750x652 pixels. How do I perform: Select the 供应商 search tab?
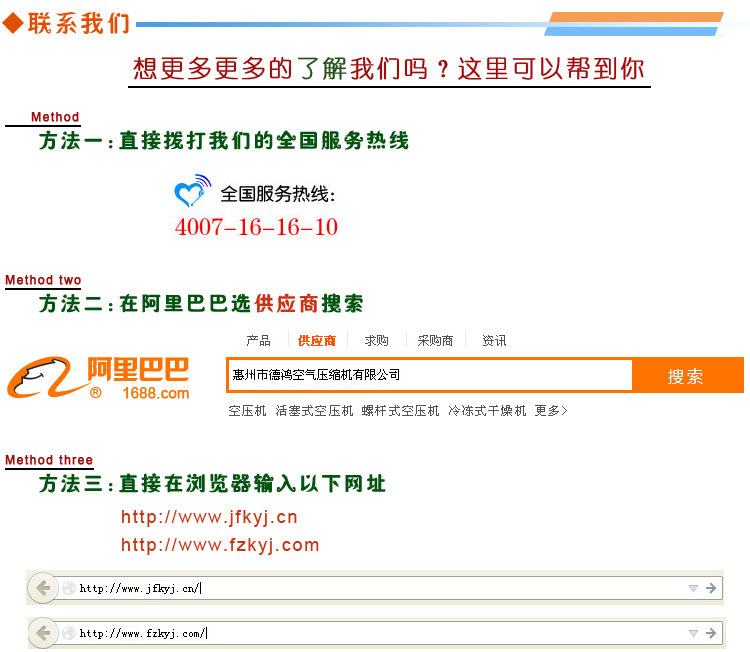tap(317, 341)
